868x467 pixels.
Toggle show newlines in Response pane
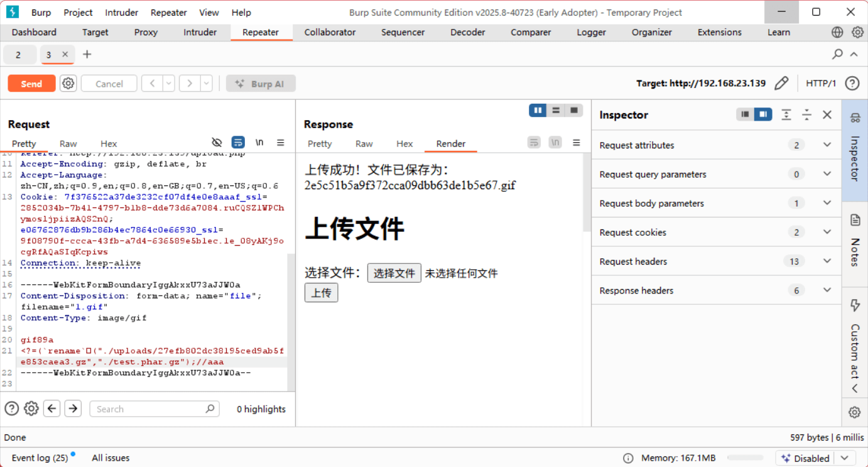[x=555, y=142]
